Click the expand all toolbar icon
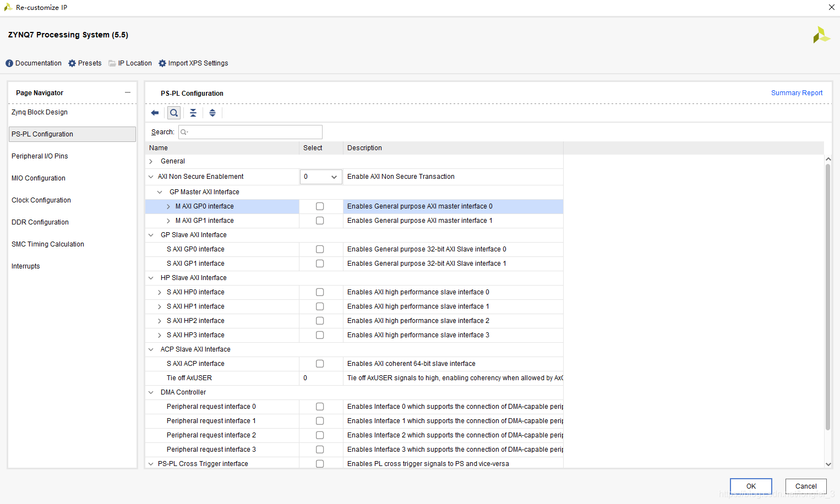This screenshot has width=840, height=504. (x=212, y=113)
